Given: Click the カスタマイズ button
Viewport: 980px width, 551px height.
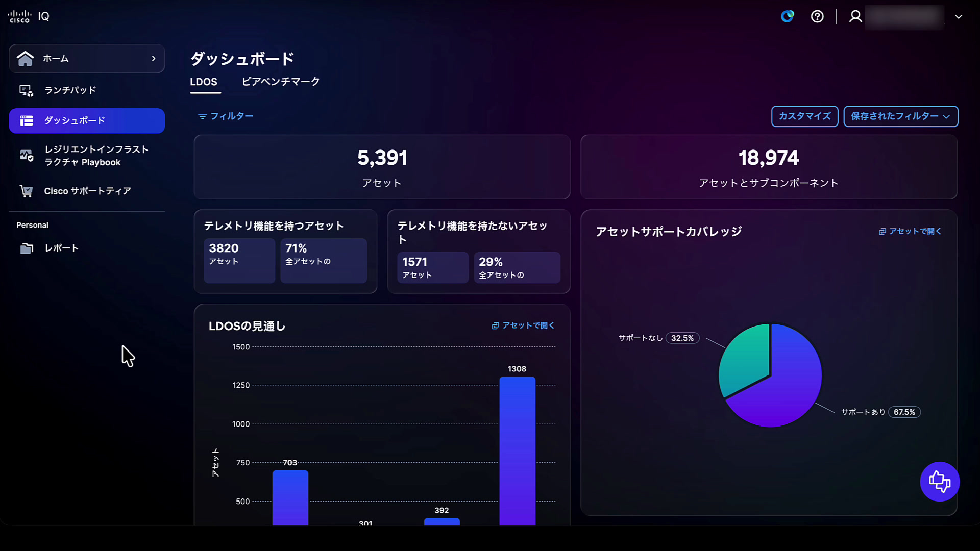Looking at the screenshot, I should click(804, 116).
